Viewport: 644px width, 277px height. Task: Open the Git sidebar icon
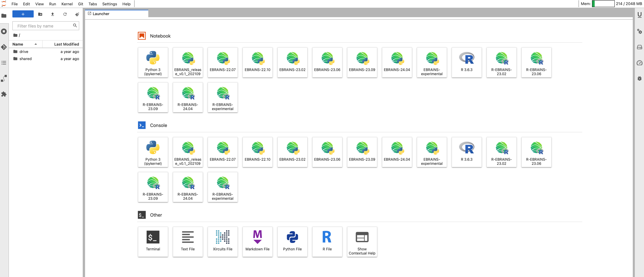point(4,47)
